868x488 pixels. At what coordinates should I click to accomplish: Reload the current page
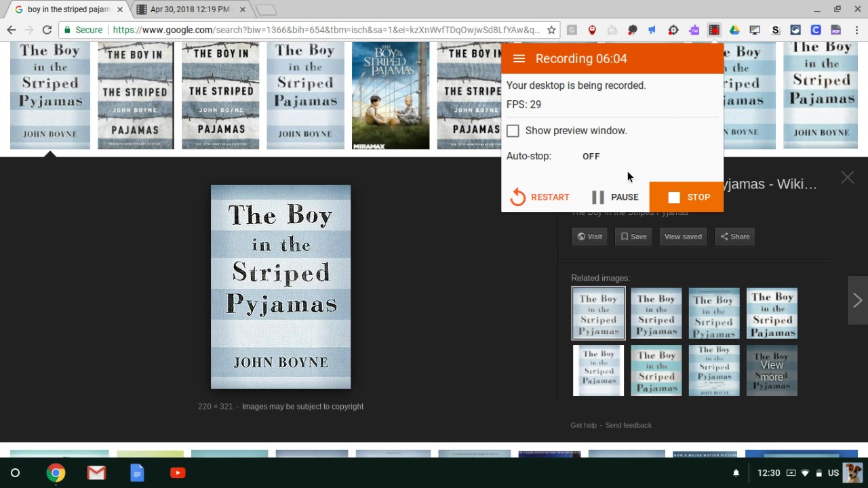click(x=47, y=30)
